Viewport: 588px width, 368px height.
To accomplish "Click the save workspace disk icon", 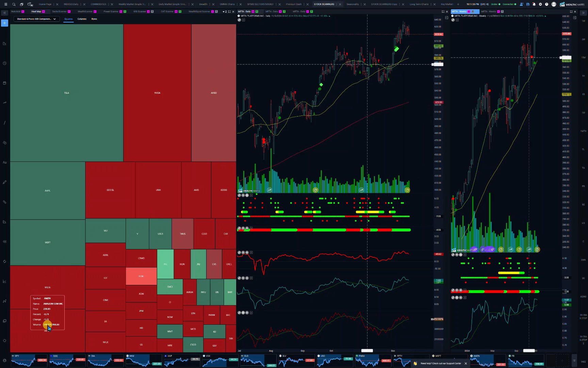I will click(x=528, y=4).
